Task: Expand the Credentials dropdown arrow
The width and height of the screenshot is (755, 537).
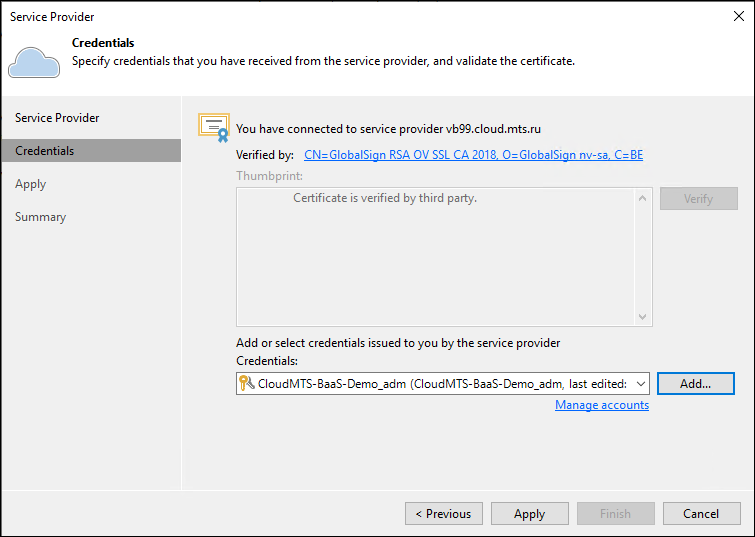Action: (x=641, y=384)
